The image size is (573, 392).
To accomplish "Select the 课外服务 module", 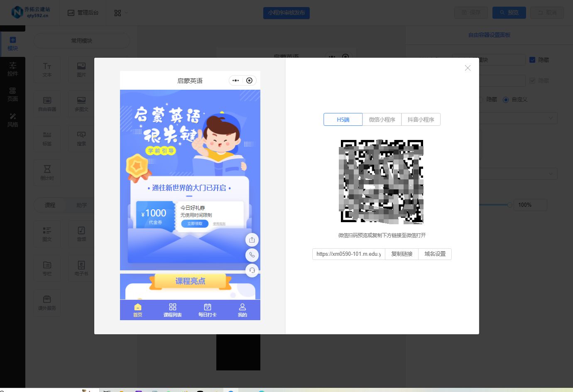I will 47,303.
